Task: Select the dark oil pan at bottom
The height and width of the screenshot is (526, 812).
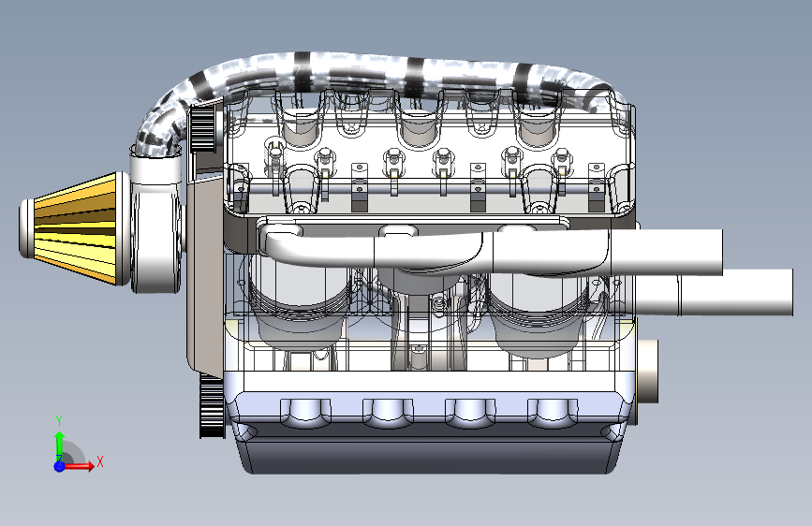Action: click(x=429, y=456)
